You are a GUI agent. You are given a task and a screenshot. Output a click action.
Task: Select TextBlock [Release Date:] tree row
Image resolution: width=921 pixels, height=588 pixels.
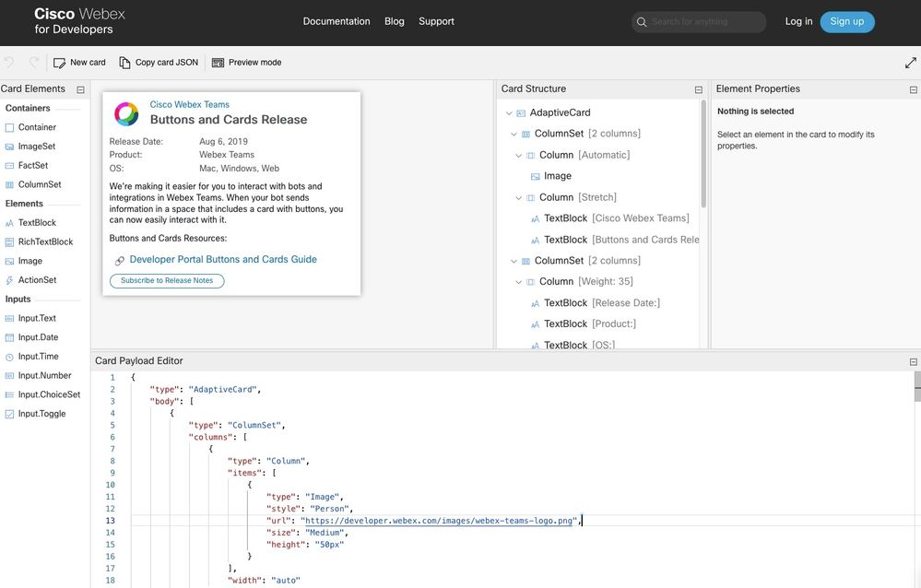(x=595, y=303)
